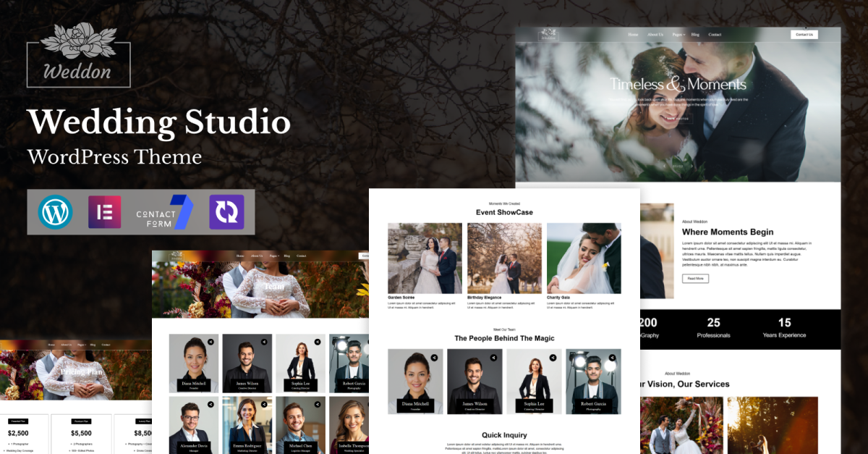
Task: Expand the Pages dropdown in the snowy hero navbar
Action: pos(678,35)
